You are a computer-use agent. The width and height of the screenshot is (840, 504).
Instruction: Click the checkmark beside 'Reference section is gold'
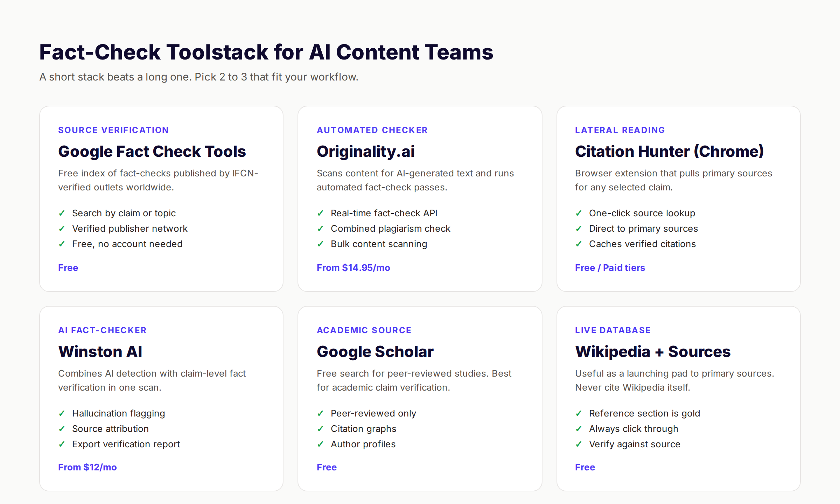(x=579, y=413)
